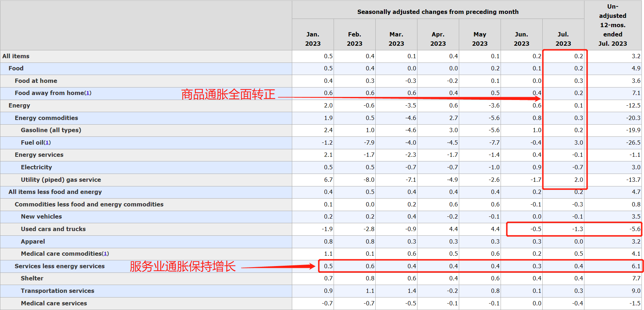Select 'Utility (piped) gas service' row label
644x310 pixels.
tap(61, 180)
